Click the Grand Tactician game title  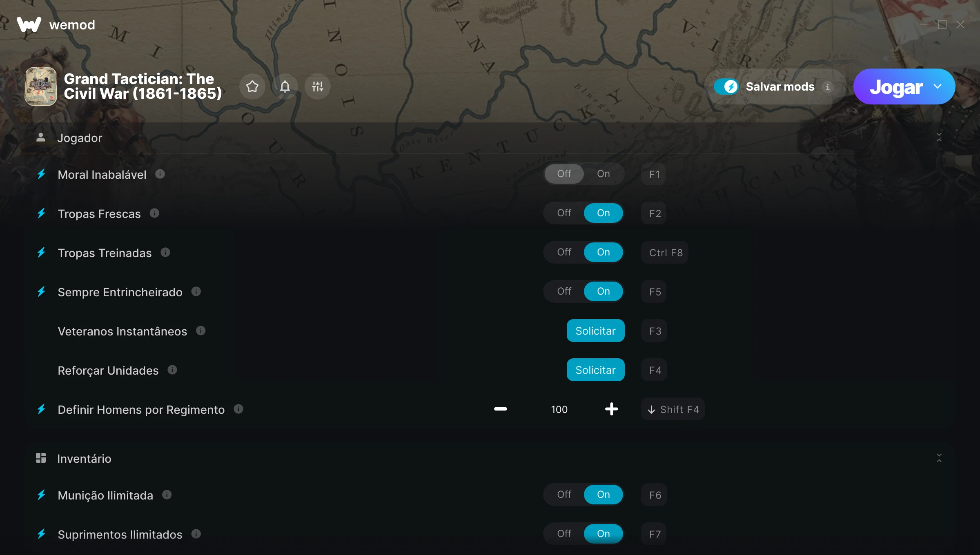click(x=143, y=86)
